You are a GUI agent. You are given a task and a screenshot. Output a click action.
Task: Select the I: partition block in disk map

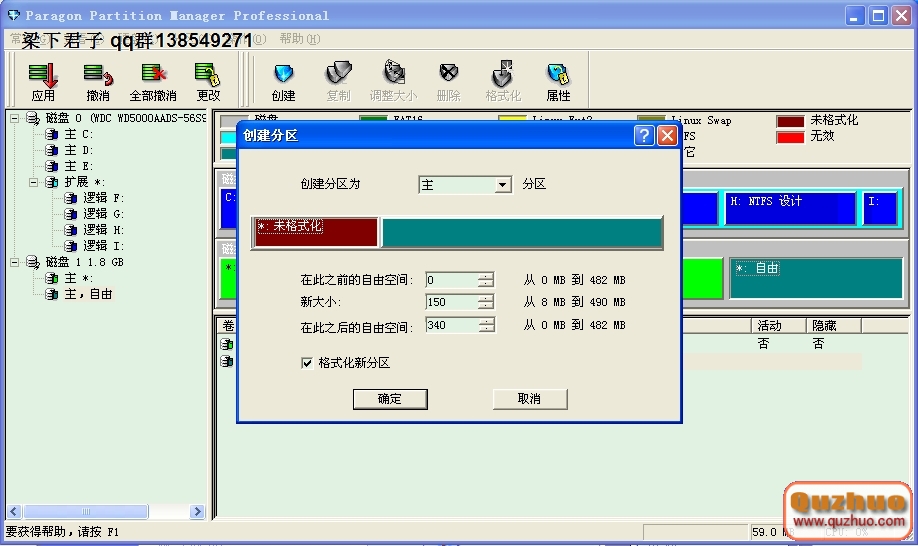[880, 208]
